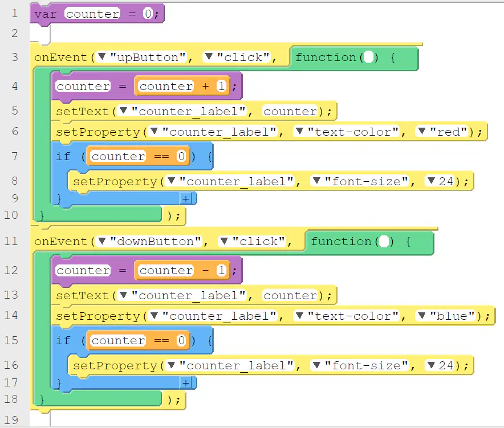Open the "click" event dropdown on line 11

224,241
